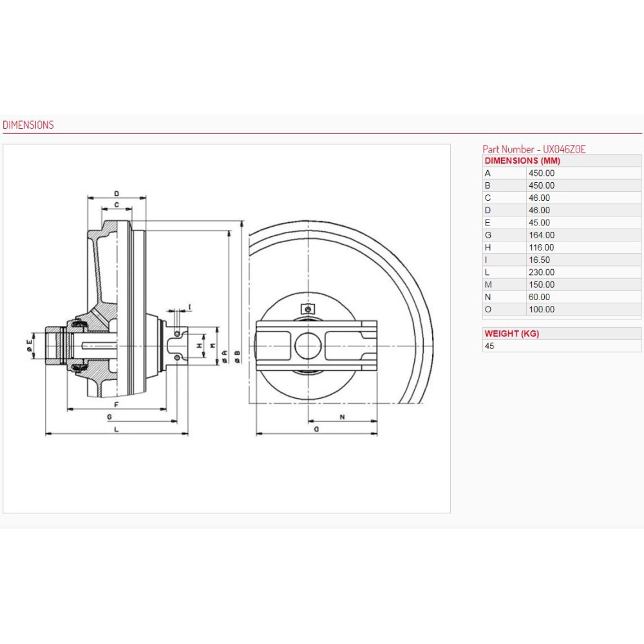The image size is (644, 644).
Task: Click the ø E diameter label in the drawing
Action: point(30,345)
